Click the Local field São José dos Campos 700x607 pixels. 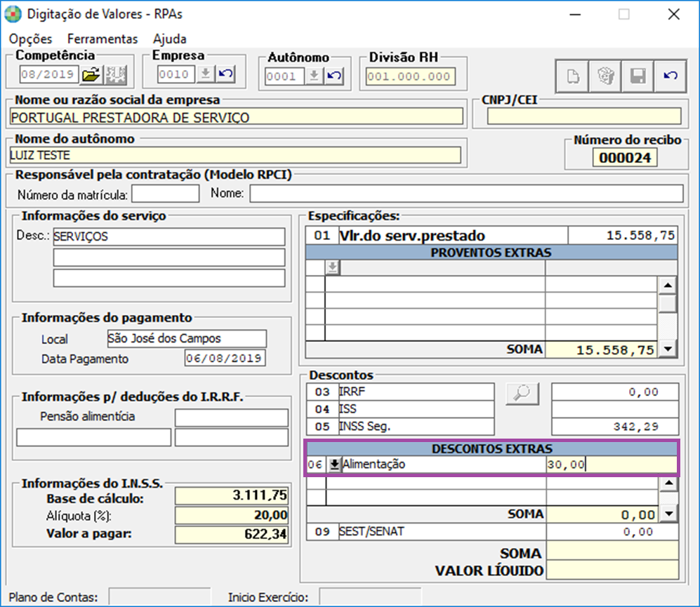[187, 339]
